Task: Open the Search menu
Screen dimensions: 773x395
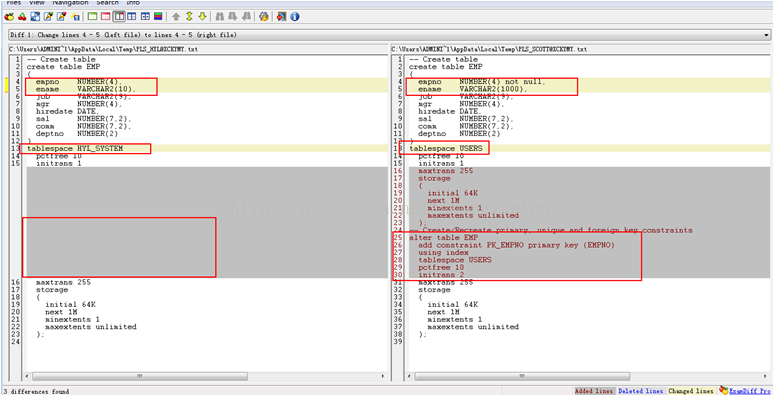Action: [x=107, y=2]
